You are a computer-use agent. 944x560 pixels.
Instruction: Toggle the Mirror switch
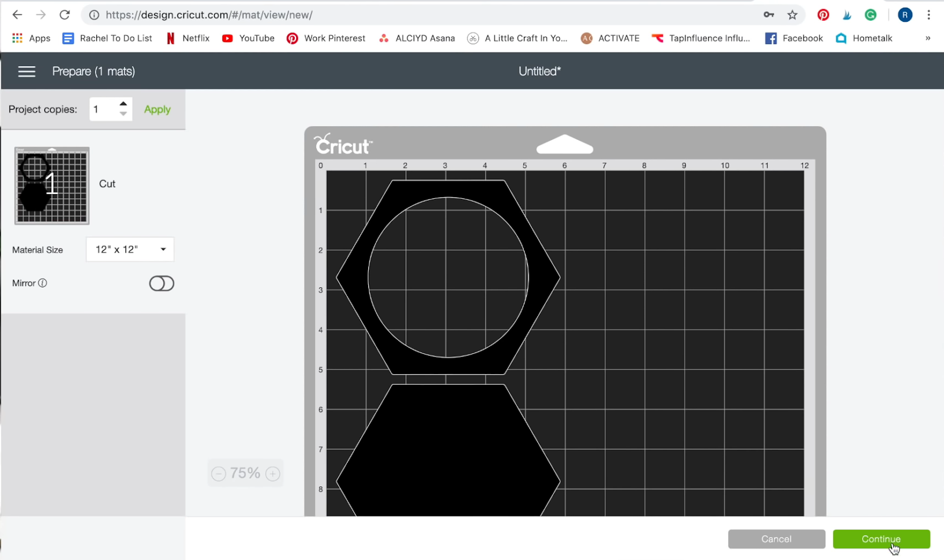click(162, 284)
